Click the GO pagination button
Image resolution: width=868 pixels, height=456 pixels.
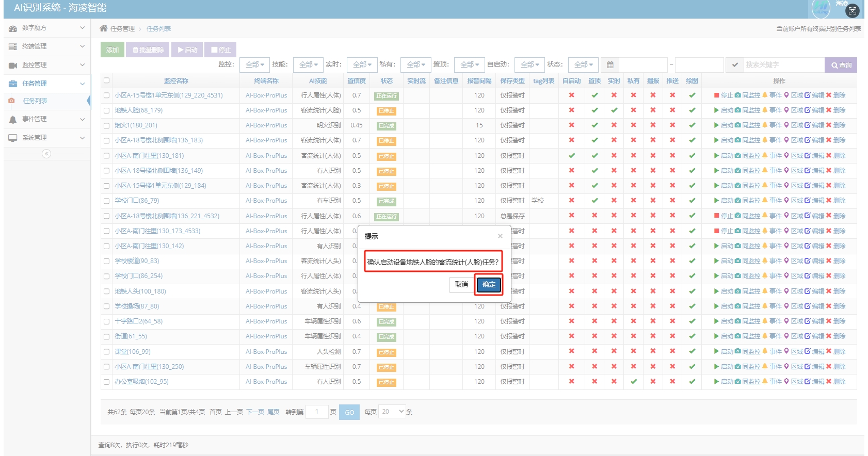click(x=349, y=412)
